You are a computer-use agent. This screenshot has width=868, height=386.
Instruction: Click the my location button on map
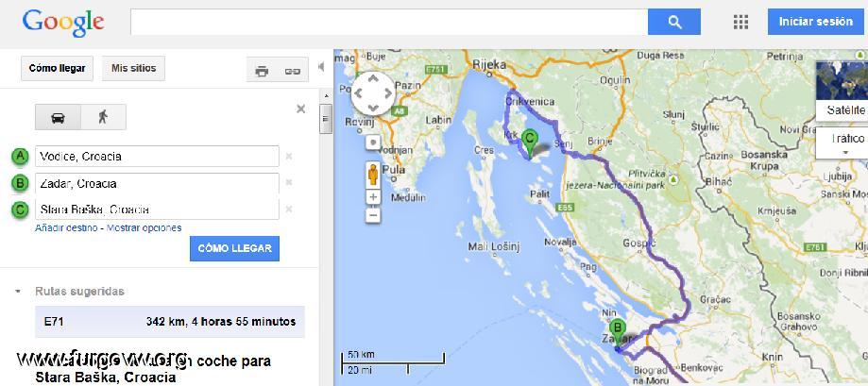[373, 143]
